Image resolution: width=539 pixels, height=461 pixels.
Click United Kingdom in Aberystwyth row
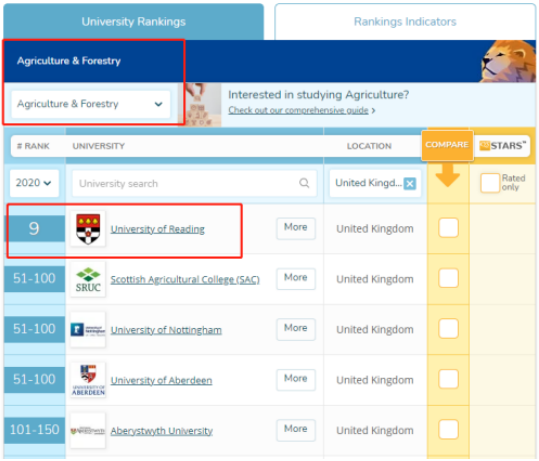click(x=375, y=431)
